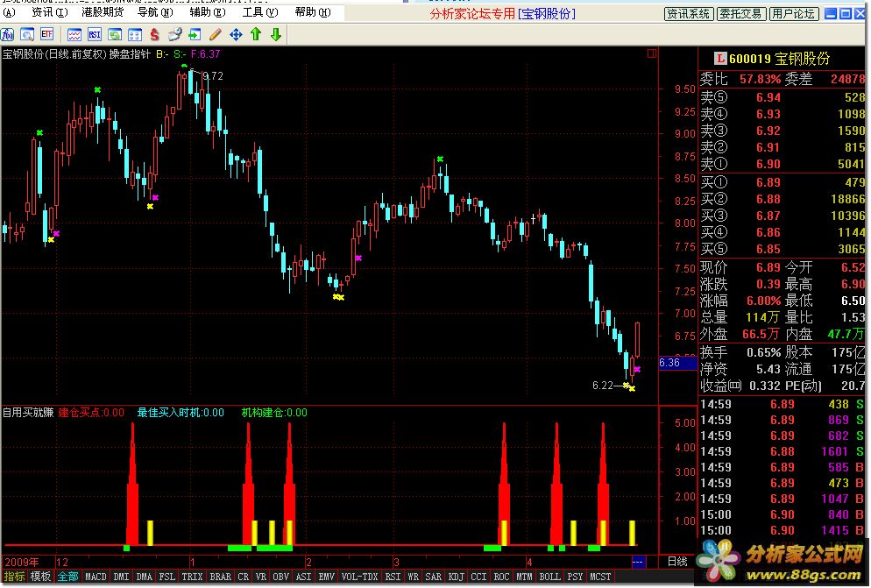Click the green arrow into window icon

pos(195,35)
